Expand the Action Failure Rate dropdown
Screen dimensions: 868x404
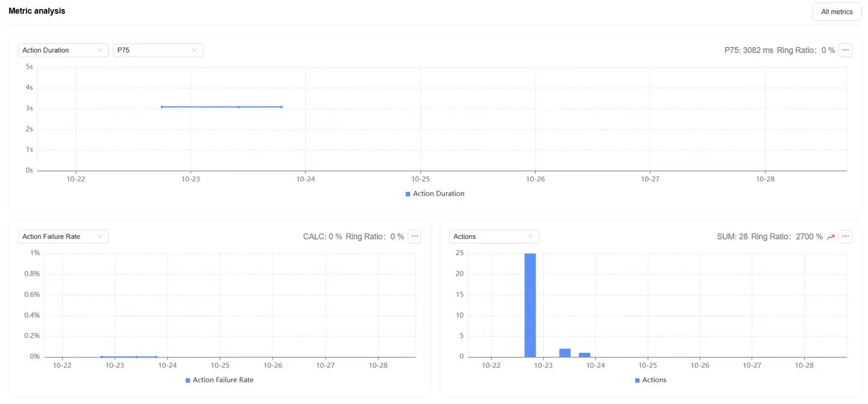pyautogui.click(x=63, y=236)
